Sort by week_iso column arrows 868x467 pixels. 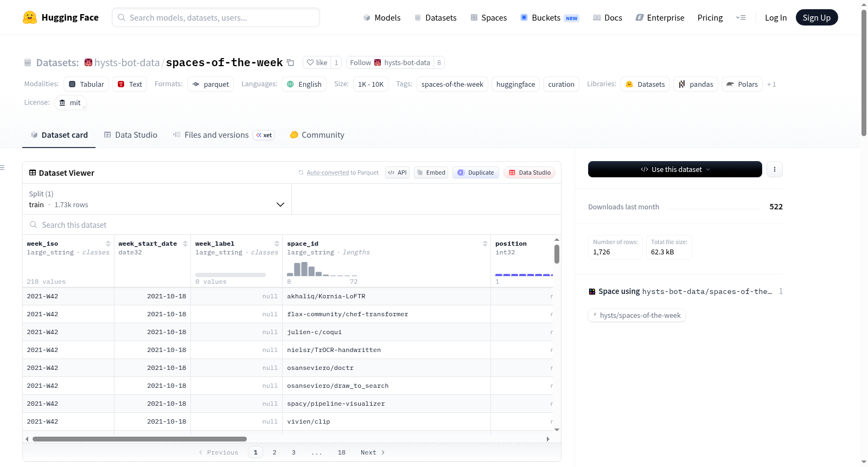(x=108, y=244)
